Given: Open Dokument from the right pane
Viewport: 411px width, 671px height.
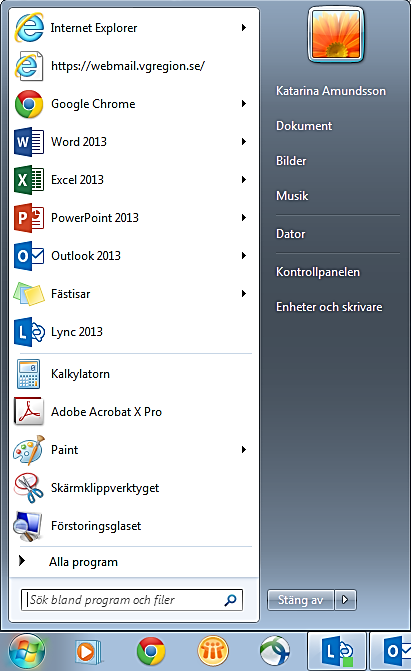Looking at the screenshot, I should coord(304,126).
